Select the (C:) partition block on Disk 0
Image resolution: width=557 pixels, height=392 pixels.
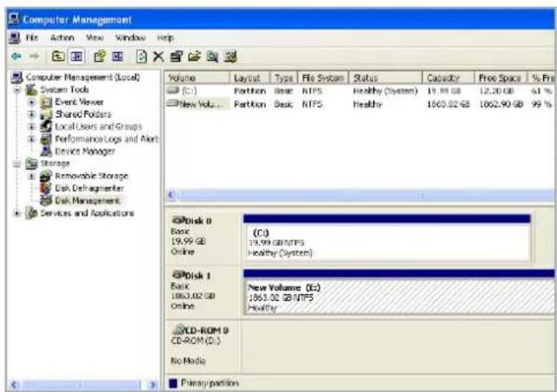[387, 238]
